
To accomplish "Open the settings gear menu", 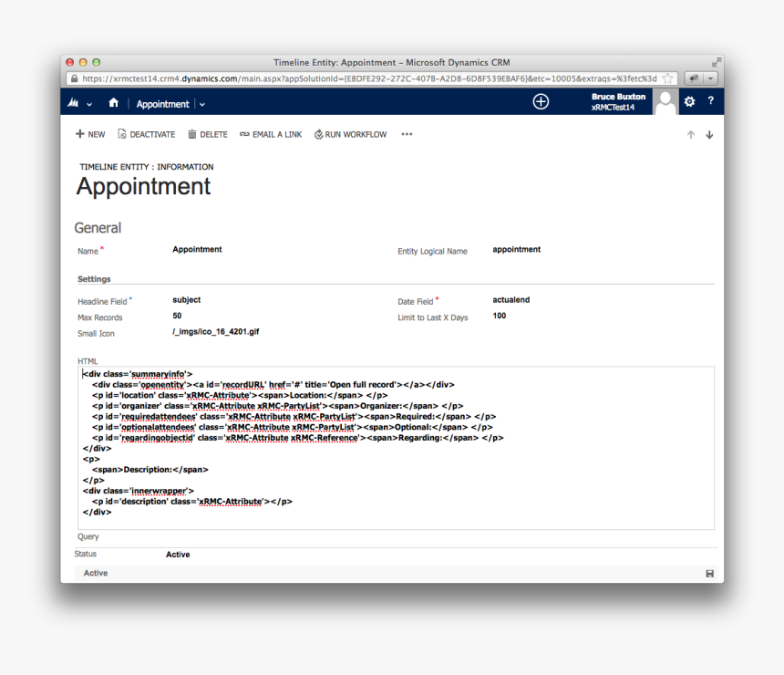I will pyautogui.click(x=689, y=101).
